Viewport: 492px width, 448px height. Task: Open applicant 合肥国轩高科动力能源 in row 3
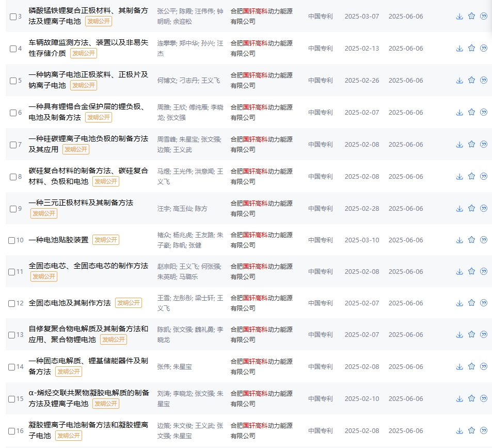[261, 17]
